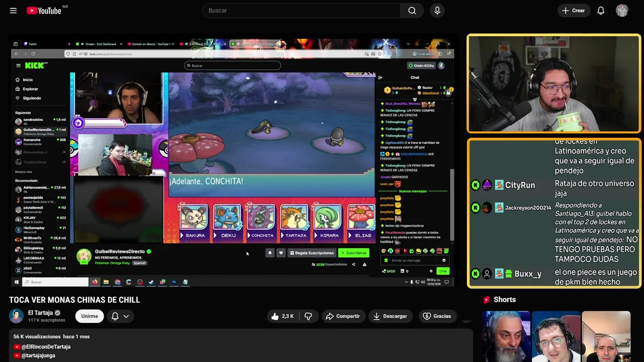
Task: Run search with the magnifier button
Action: tap(412, 11)
